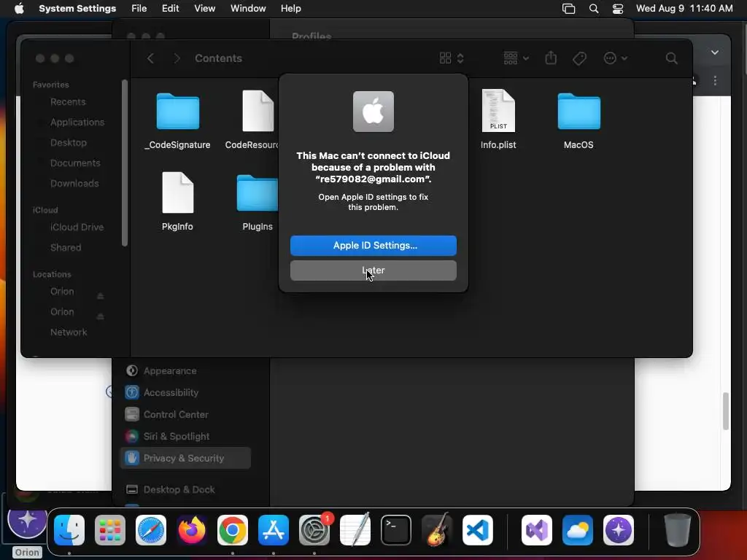
Task: Launch Firefox from the Dock
Action: click(192, 530)
